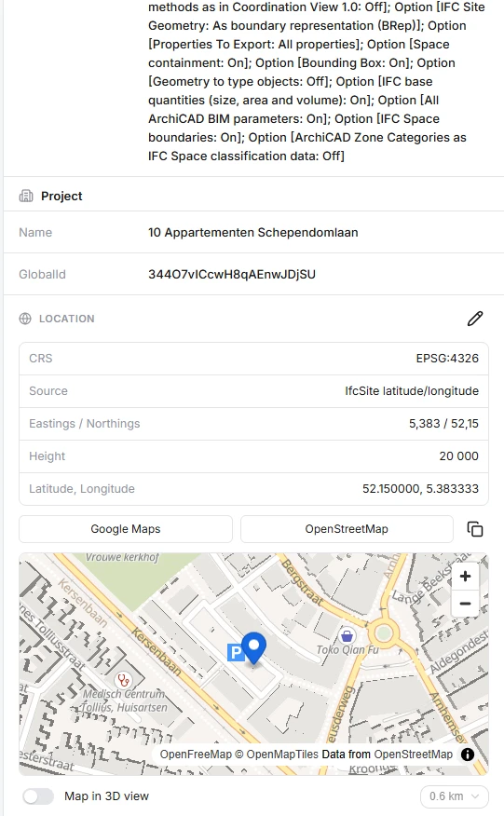This screenshot has width=504, height=816.
Task: Copy coordinates using the copy icon
Action: pos(475,529)
